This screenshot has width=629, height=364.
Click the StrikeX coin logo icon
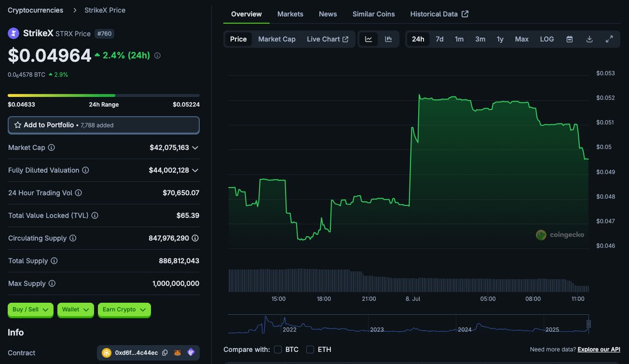pos(13,34)
